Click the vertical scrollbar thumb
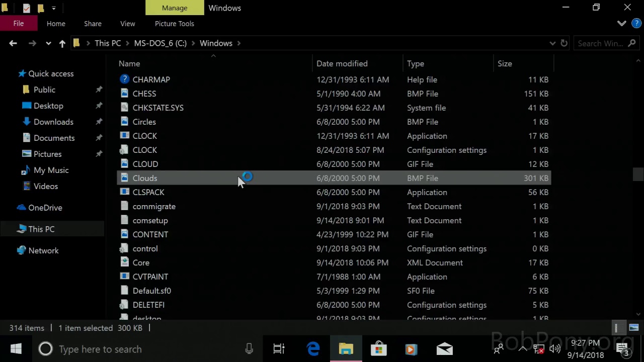The width and height of the screenshot is (644, 362). (638, 174)
